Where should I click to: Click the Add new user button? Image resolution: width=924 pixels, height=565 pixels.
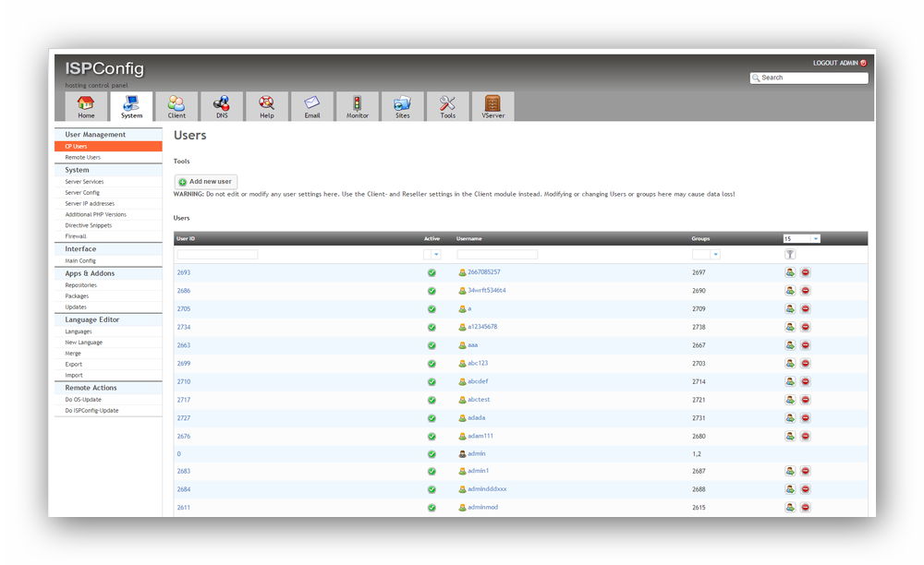[205, 182]
